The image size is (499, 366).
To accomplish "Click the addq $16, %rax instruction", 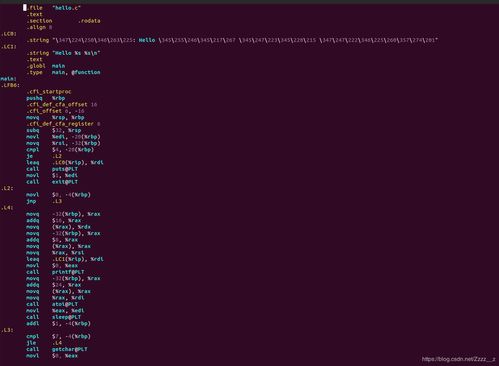I will 54,220.
